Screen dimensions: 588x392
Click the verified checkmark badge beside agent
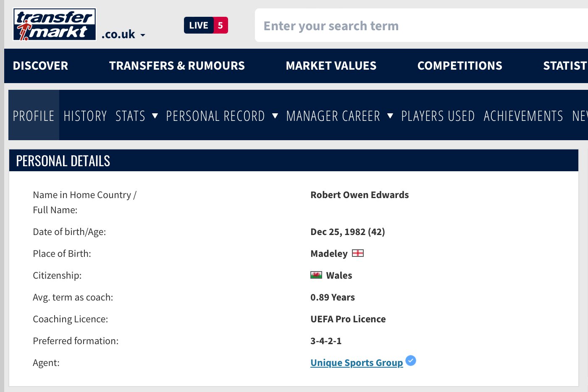tap(411, 361)
